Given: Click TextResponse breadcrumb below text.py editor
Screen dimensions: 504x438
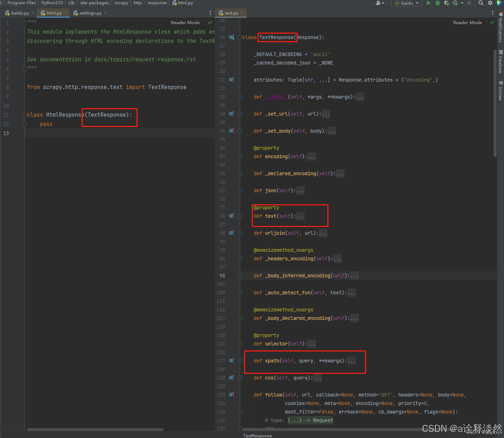Looking at the screenshot, I should (257, 436).
